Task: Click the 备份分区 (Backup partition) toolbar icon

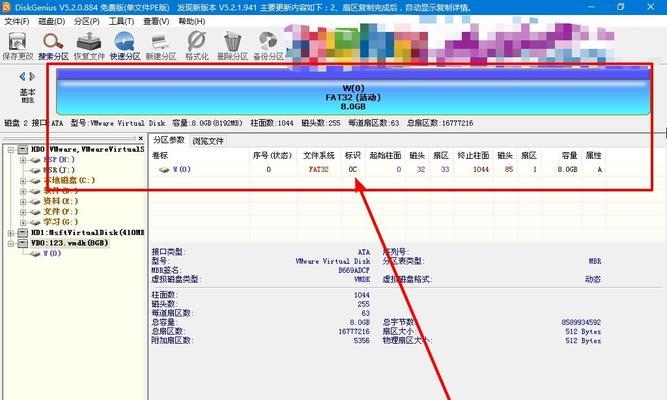Action: point(268,42)
